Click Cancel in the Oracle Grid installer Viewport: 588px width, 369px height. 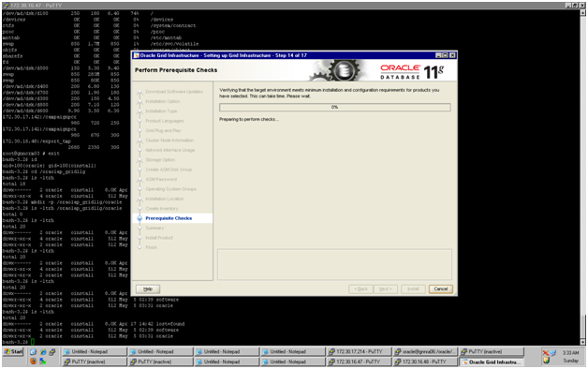coord(441,289)
